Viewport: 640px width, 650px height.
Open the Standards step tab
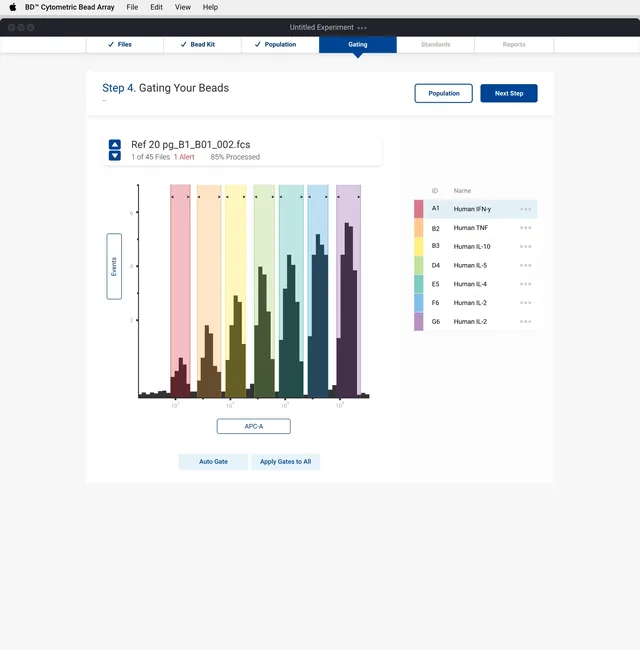pyautogui.click(x=436, y=44)
